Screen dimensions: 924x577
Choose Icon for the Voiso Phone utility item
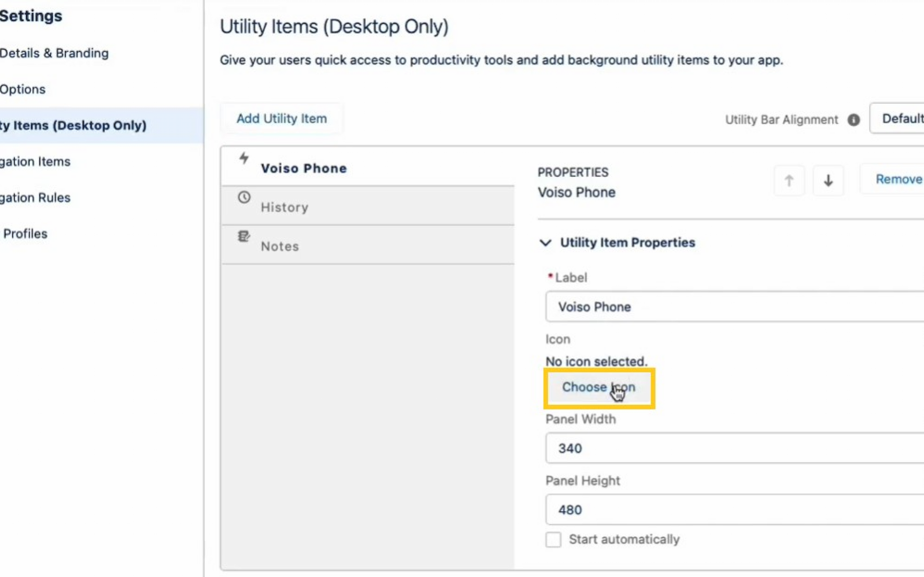(x=599, y=387)
